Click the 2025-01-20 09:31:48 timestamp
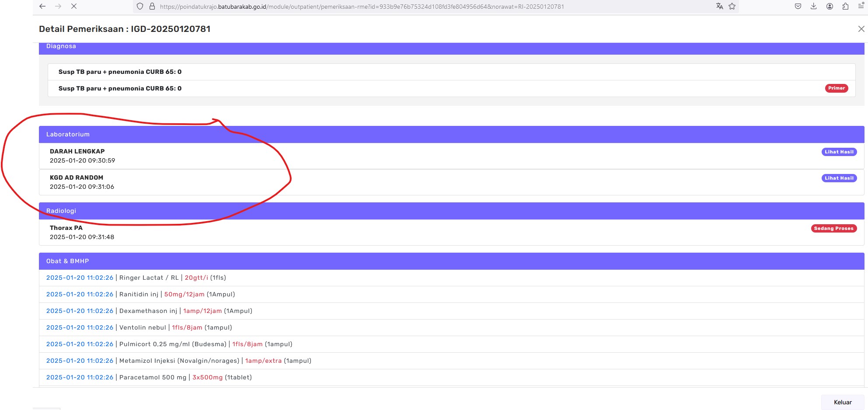 click(x=82, y=237)
